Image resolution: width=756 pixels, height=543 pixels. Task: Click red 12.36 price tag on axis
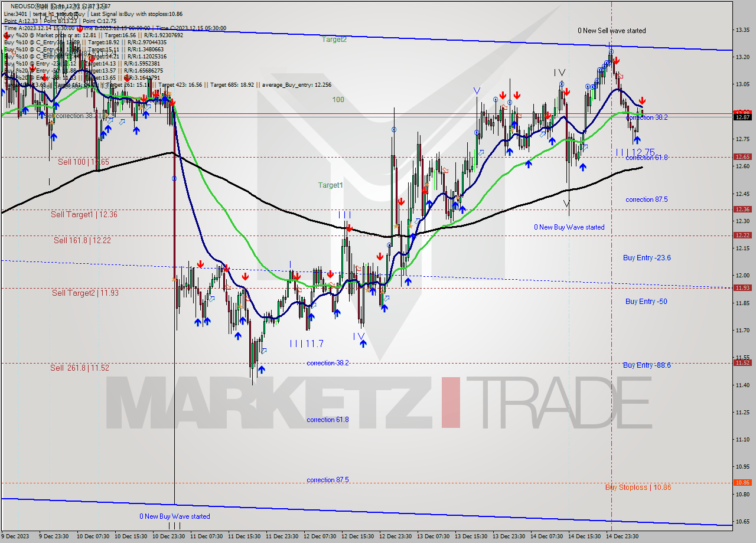pyautogui.click(x=742, y=210)
